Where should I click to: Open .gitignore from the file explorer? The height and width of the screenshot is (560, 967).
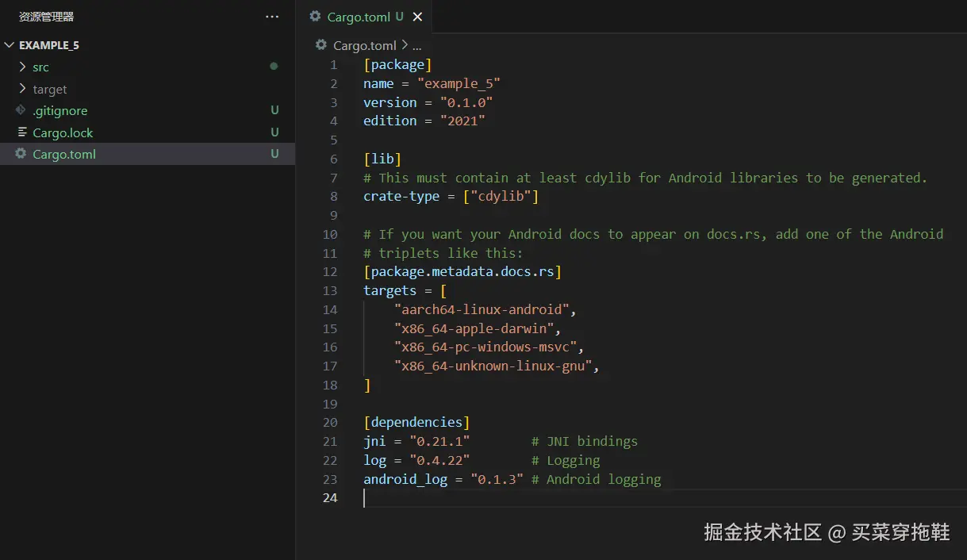[60, 111]
